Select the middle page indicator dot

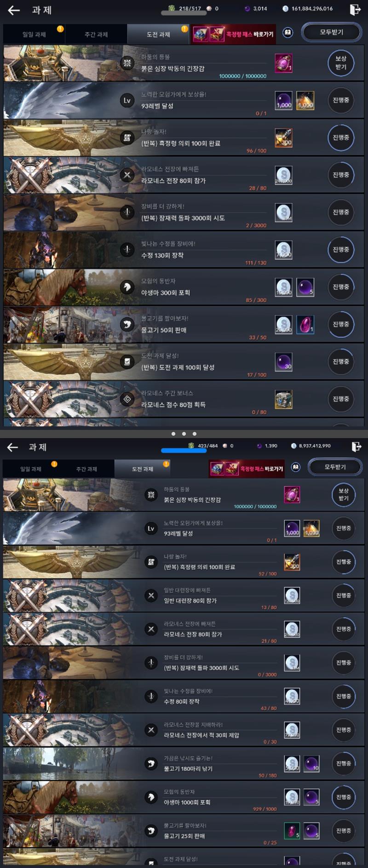coord(184,434)
